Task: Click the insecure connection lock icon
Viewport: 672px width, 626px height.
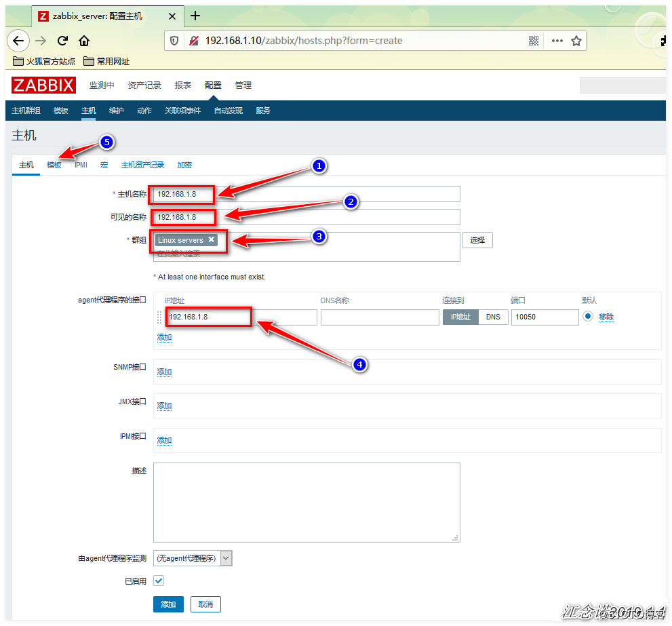Action: pyautogui.click(x=194, y=41)
